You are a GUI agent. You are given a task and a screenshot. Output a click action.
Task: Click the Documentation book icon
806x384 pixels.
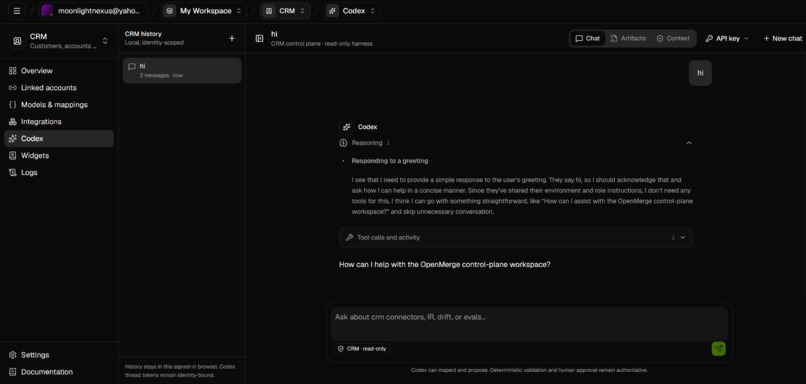point(13,372)
